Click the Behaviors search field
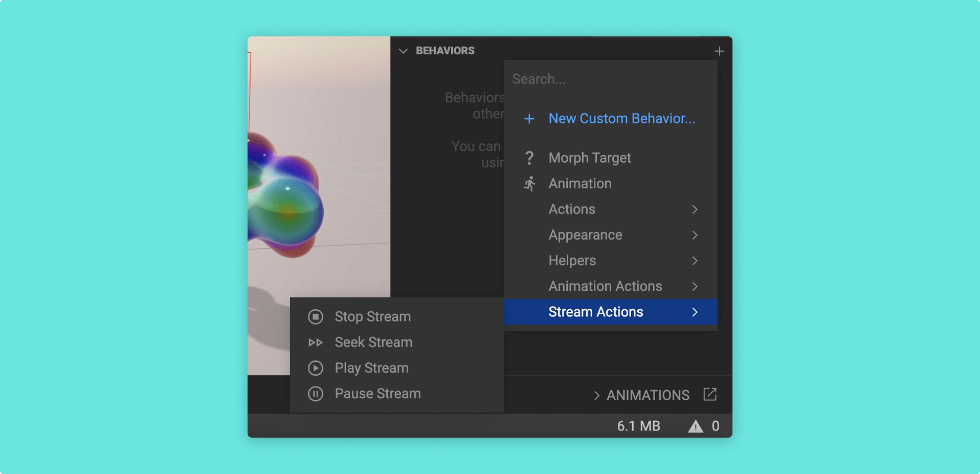 click(x=610, y=79)
